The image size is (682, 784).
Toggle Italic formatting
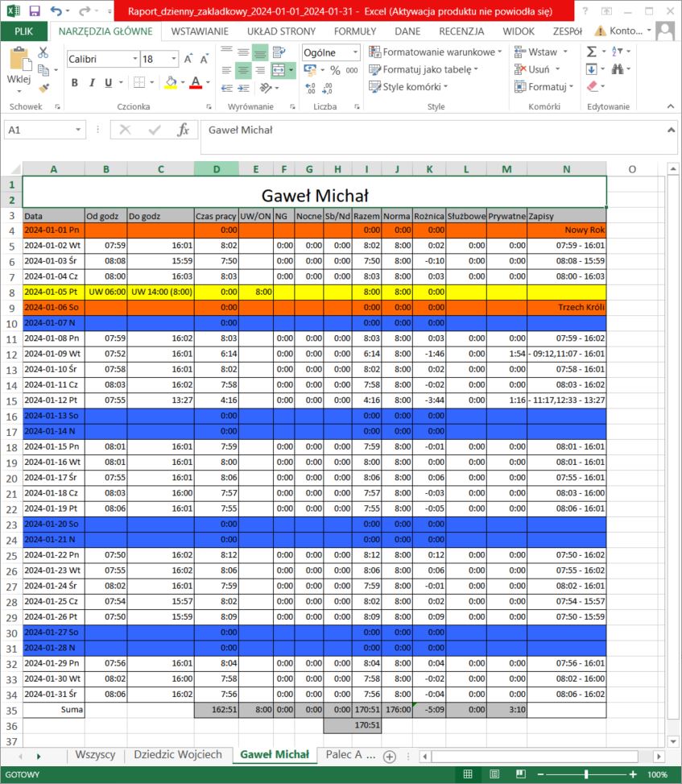(x=93, y=82)
